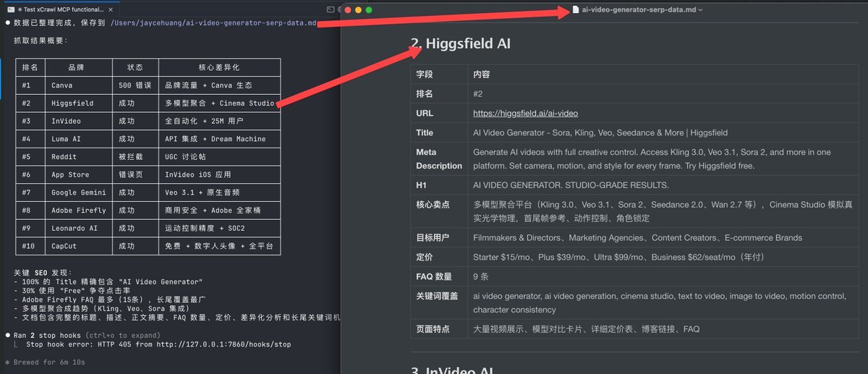Select the 'Test xCrawl MCP functional...' tab
868x374 pixels.
(x=61, y=9)
